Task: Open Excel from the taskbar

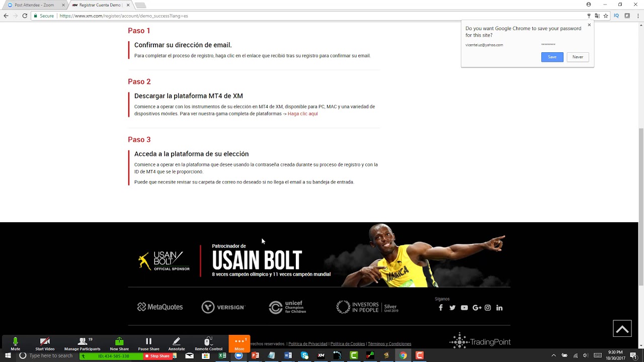Action: [222, 355]
